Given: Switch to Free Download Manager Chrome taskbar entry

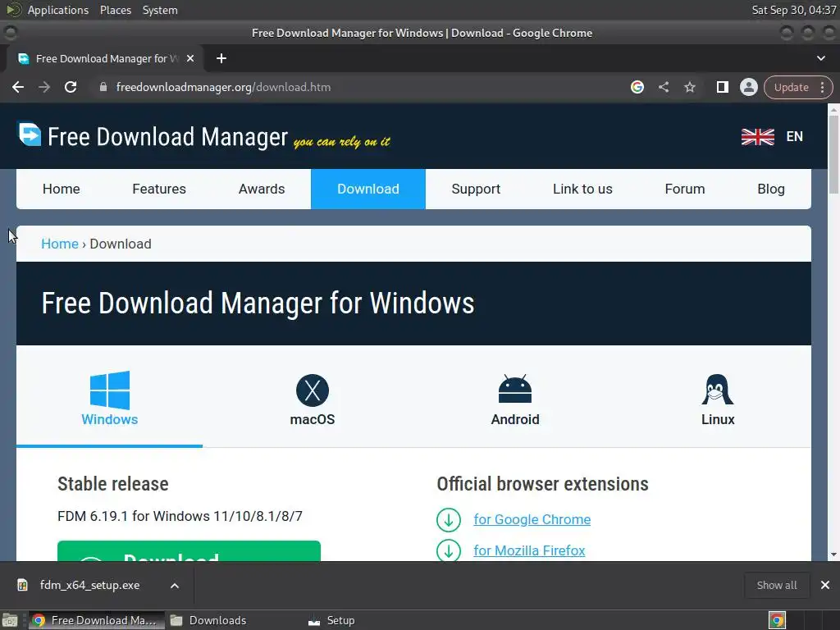Looking at the screenshot, I should [x=97, y=620].
